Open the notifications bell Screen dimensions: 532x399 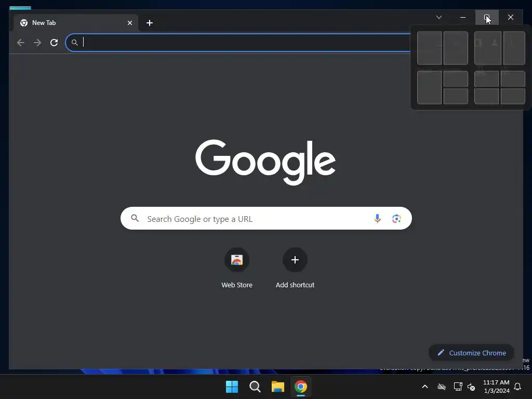tap(518, 387)
